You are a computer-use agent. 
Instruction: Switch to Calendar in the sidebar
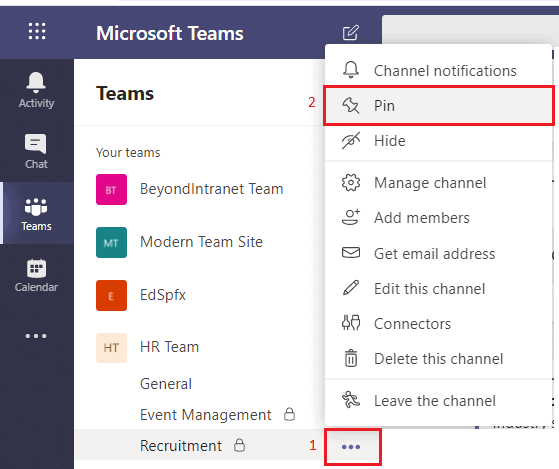pos(36,275)
